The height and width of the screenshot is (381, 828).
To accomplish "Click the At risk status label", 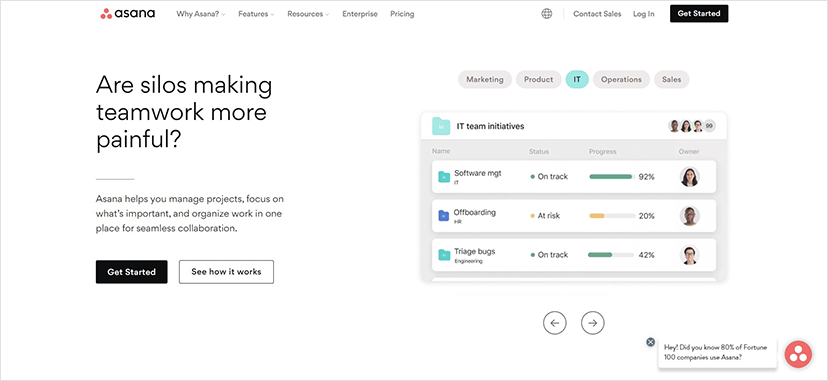I will pyautogui.click(x=549, y=216).
